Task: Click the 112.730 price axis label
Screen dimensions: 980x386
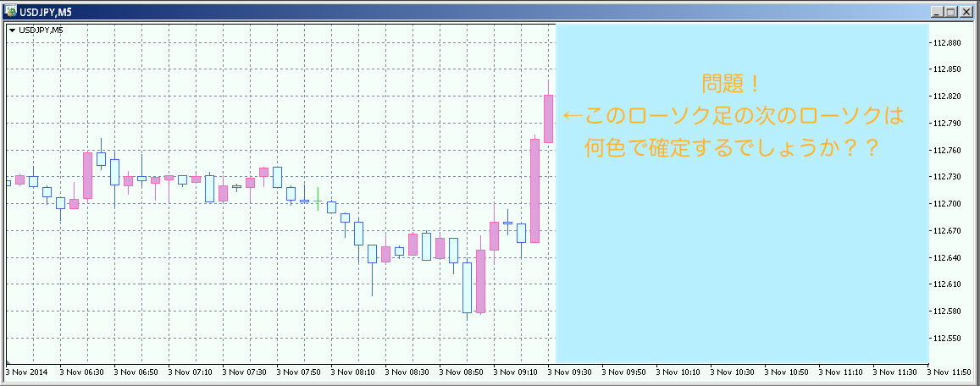Action: (946, 177)
